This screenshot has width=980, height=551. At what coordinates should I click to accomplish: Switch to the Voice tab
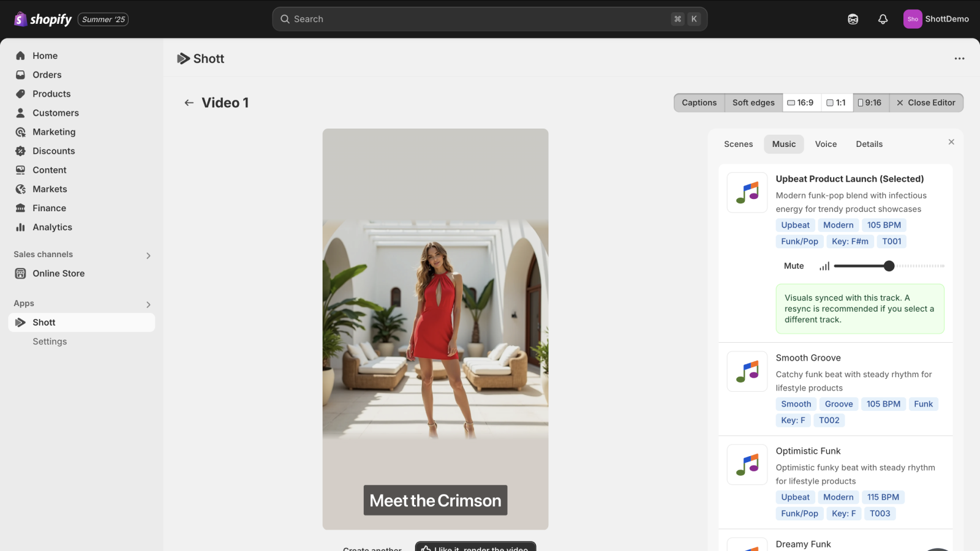(826, 144)
